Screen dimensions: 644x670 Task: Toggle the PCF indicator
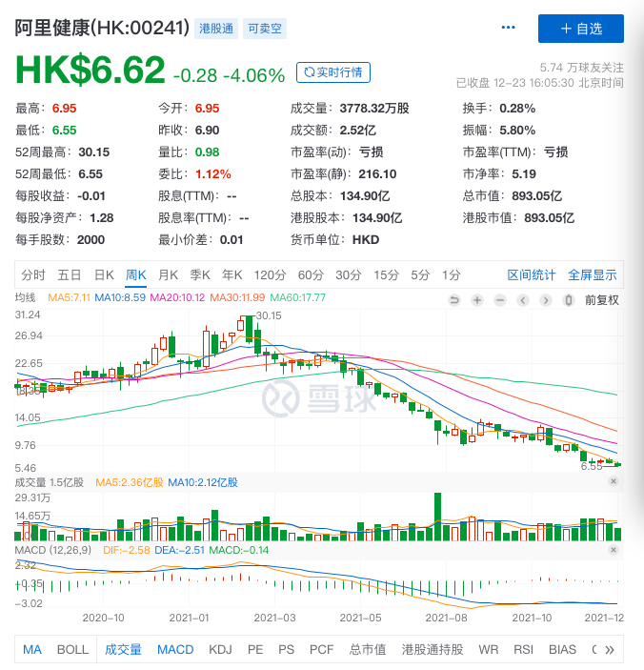pyautogui.click(x=321, y=649)
